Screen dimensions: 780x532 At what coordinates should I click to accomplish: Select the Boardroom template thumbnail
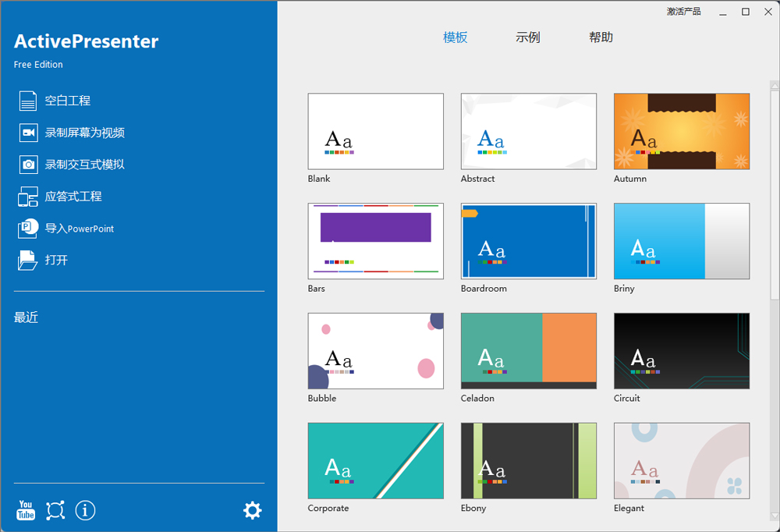click(529, 241)
